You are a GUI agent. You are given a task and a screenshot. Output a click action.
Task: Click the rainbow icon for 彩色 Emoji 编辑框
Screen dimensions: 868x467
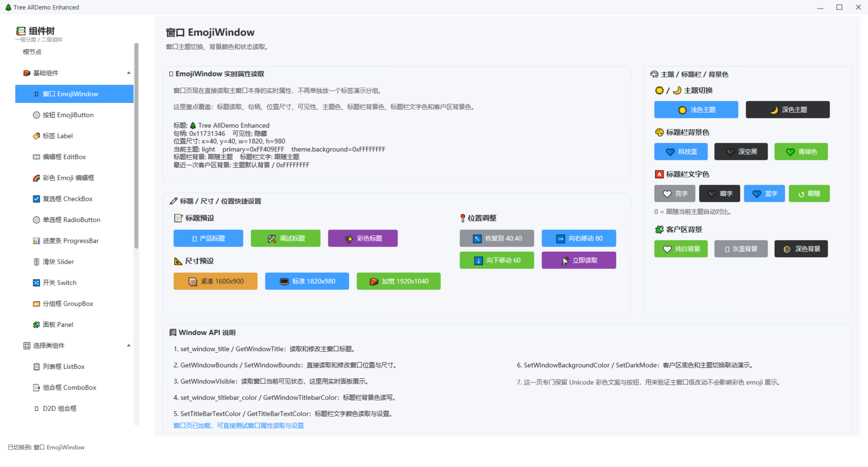(36, 178)
